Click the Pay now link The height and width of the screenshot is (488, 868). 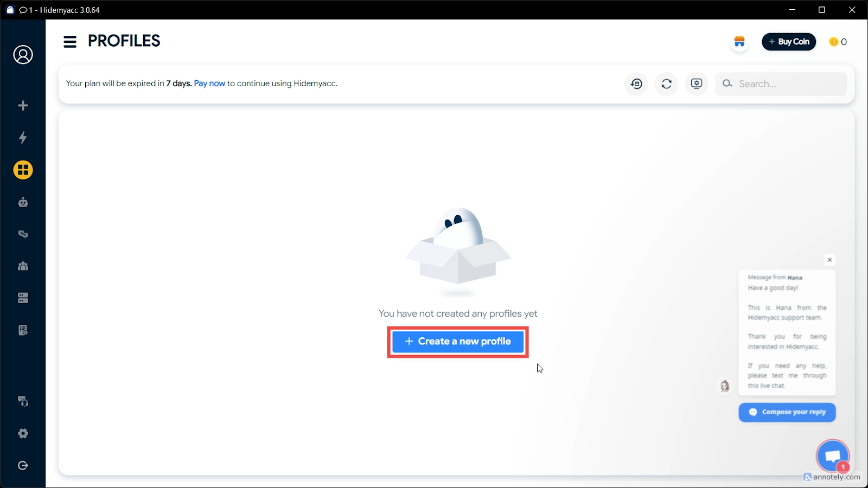coord(209,84)
